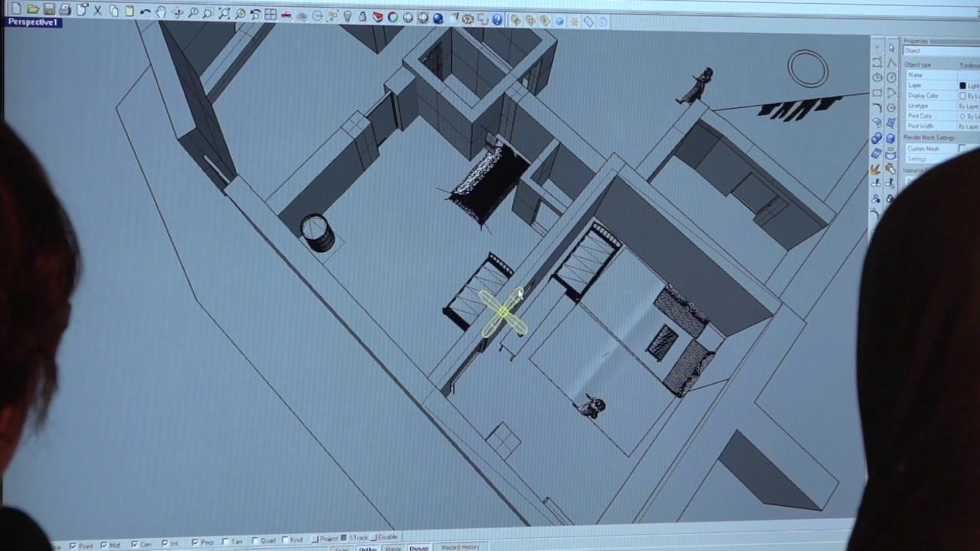Toggle the Point osnap checkbox
980x551 pixels.
[x=73, y=546]
